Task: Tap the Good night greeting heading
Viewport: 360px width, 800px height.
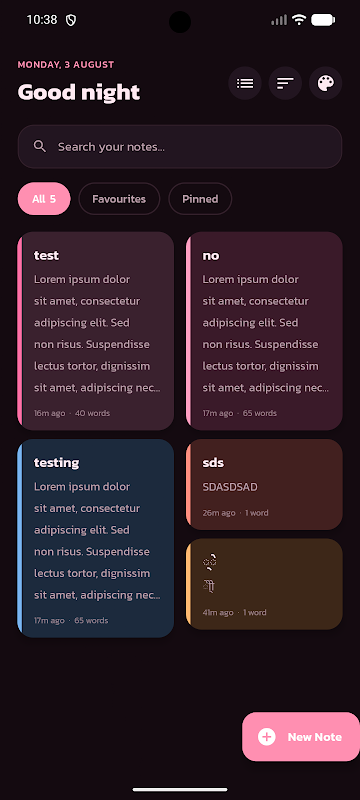Action: [79, 92]
